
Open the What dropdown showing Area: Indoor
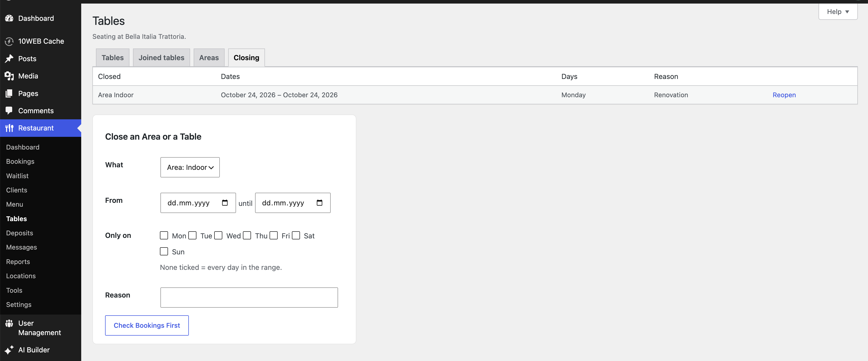(190, 167)
